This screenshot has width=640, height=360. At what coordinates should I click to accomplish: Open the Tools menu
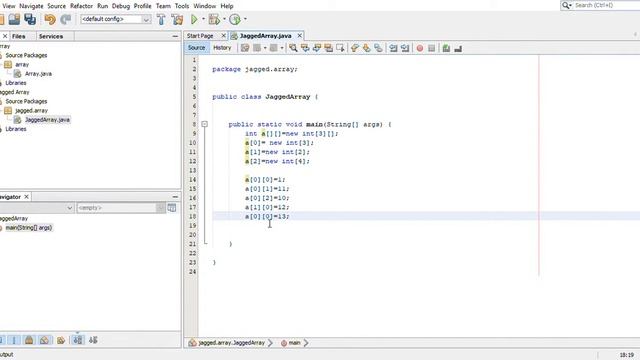[x=182, y=6]
